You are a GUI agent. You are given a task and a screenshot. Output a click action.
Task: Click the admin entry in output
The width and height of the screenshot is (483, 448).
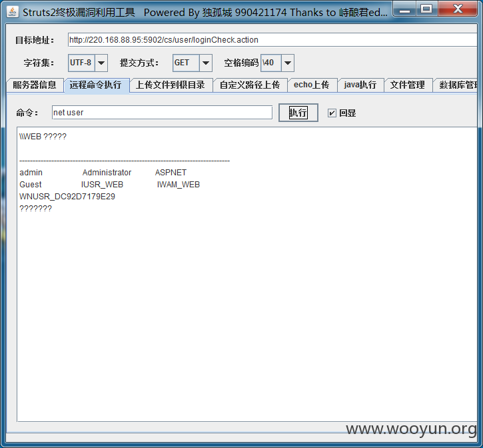click(31, 173)
